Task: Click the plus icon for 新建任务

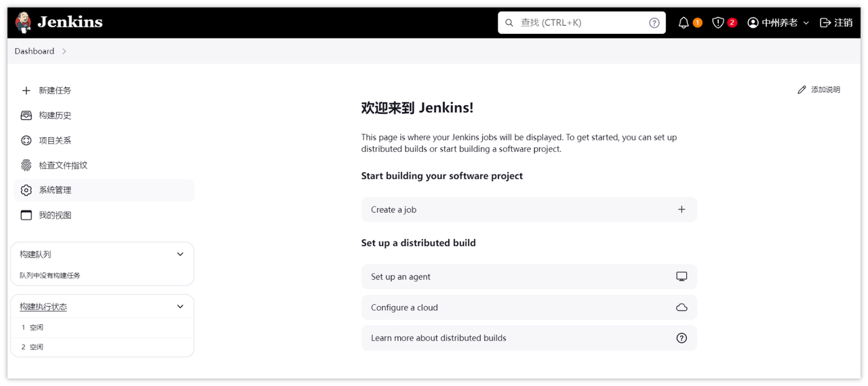Action: (26, 90)
